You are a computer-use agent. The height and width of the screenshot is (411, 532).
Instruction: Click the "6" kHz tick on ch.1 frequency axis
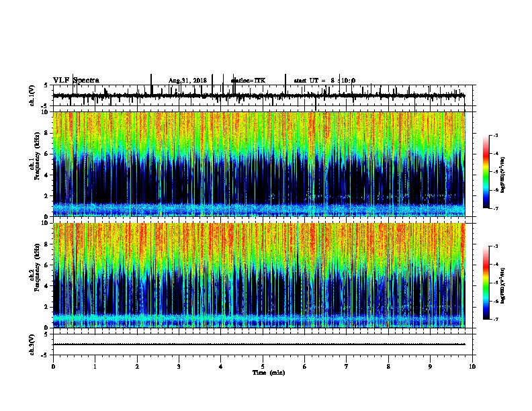coord(47,154)
